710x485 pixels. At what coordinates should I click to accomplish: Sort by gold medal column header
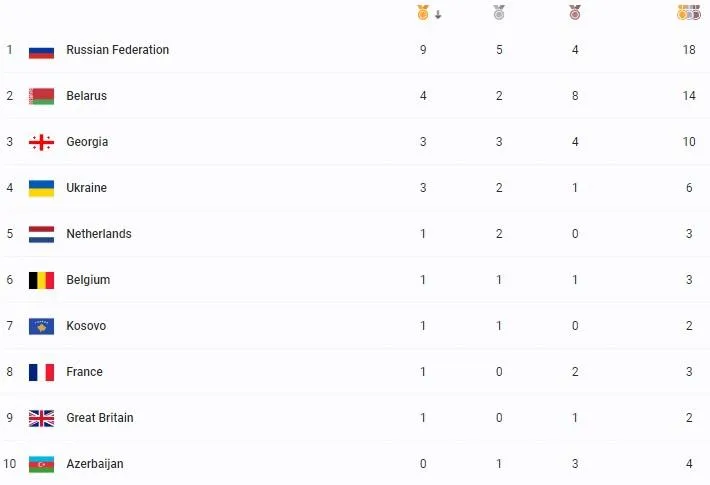423,13
